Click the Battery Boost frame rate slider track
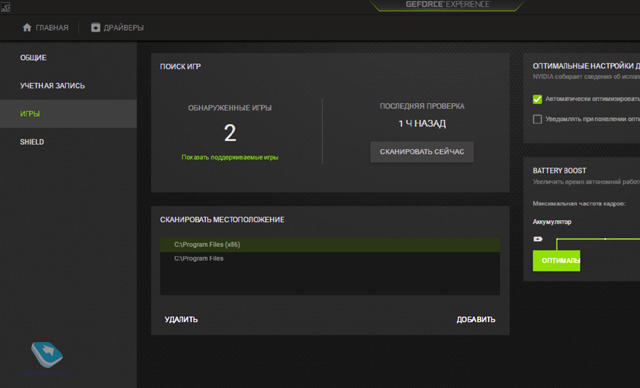The width and height of the screenshot is (640, 388). coord(598,239)
